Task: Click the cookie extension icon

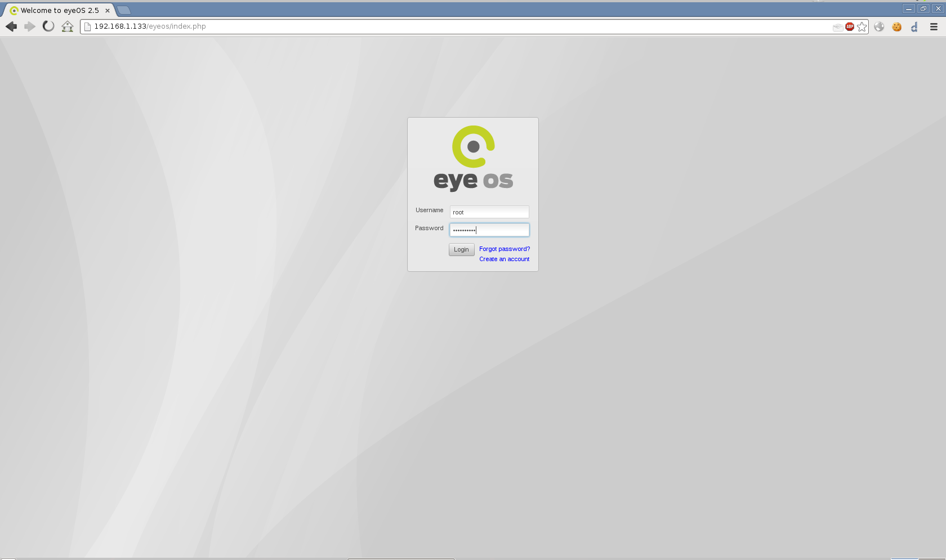Action: (896, 26)
